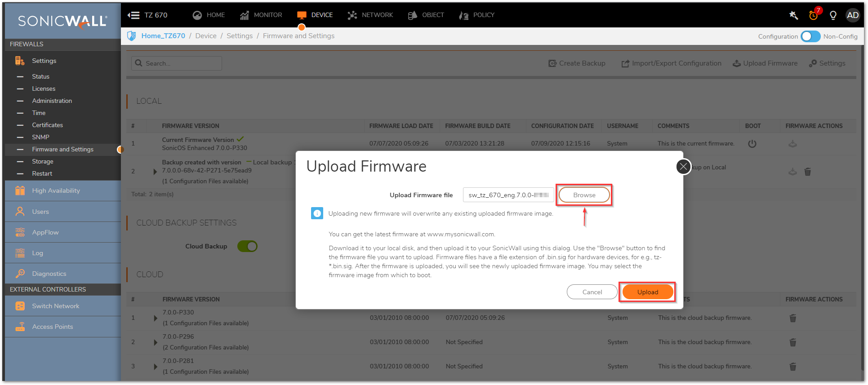Image resolution: width=868 pixels, height=385 pixels.
Task: Click the Browse button
Action: pyautogui.click(x=584, y=195)
